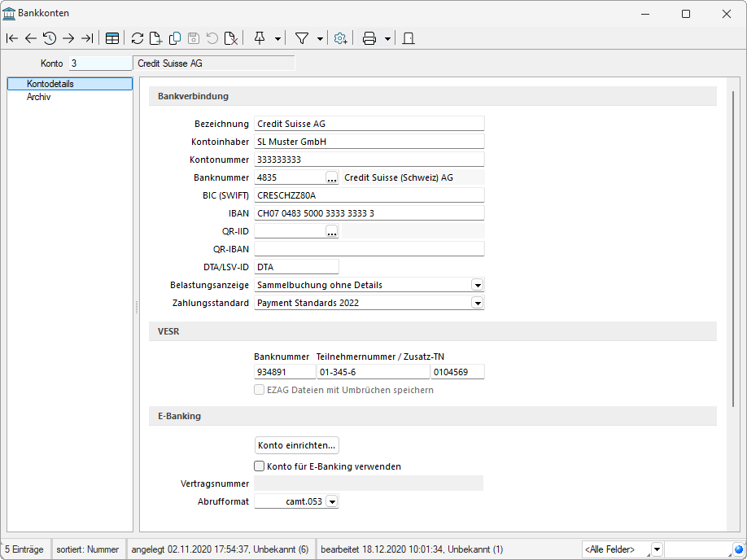The height and width of the screenshot is (560, 747).
Task: Refresh the bank account data
Action: pos(138,38)
